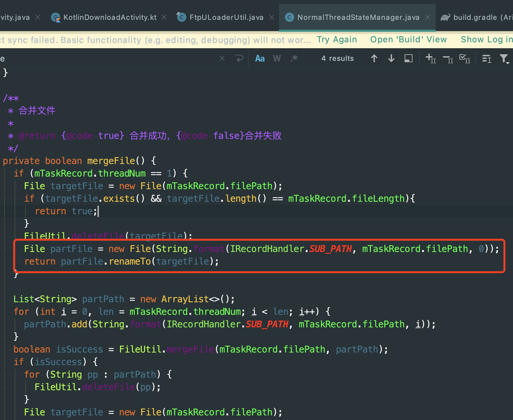Close the FtpULoaderUtil.java tab
This screenshot has height=420, width=513.
272,17
